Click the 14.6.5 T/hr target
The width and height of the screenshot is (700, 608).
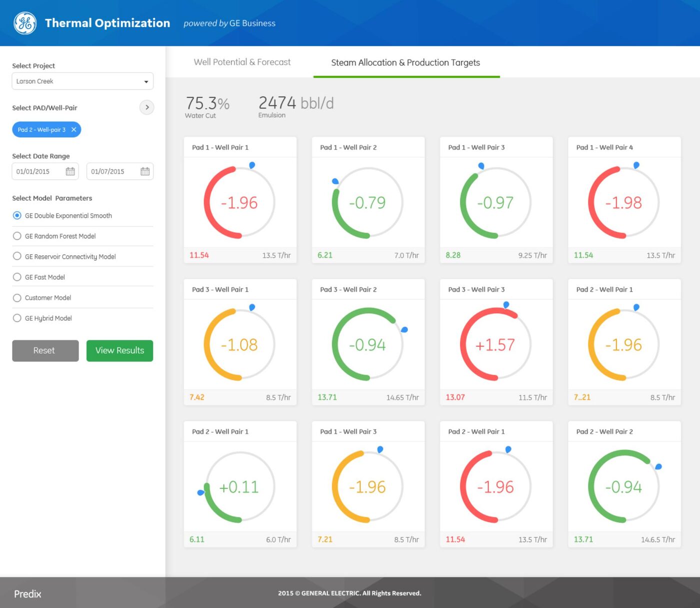(x=658, y=539)
